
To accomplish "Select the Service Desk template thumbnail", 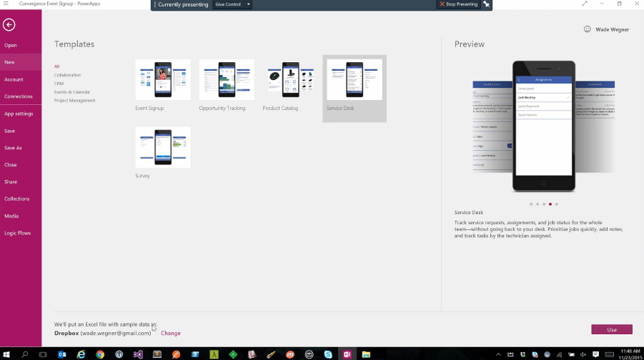I will point(355,79).
